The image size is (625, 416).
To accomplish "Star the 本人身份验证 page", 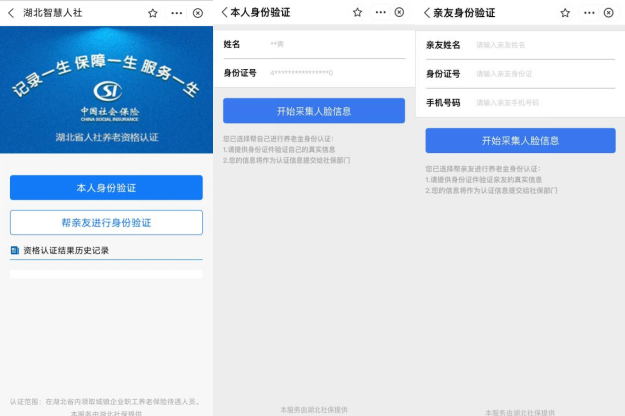I will [x=353, y=13].
